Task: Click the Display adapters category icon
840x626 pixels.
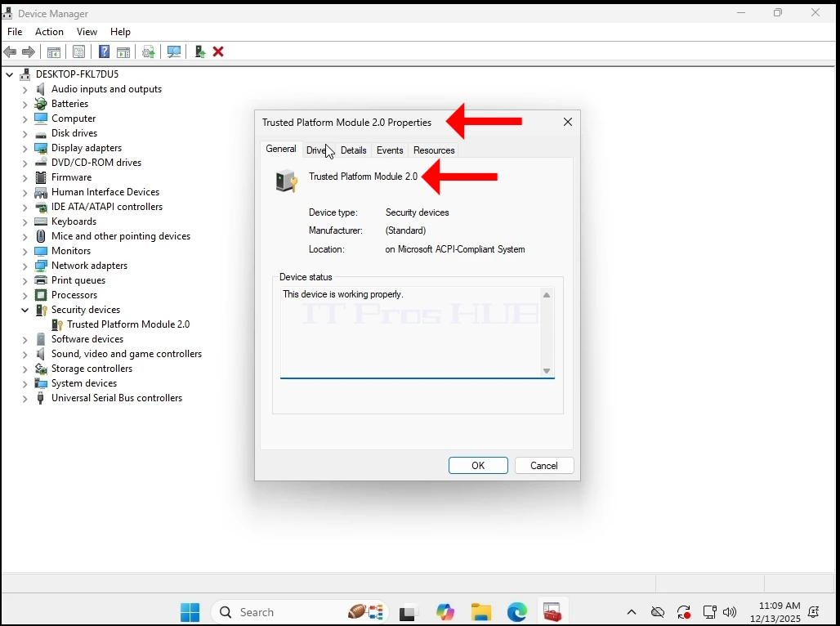Action: (x=41, y=148)
